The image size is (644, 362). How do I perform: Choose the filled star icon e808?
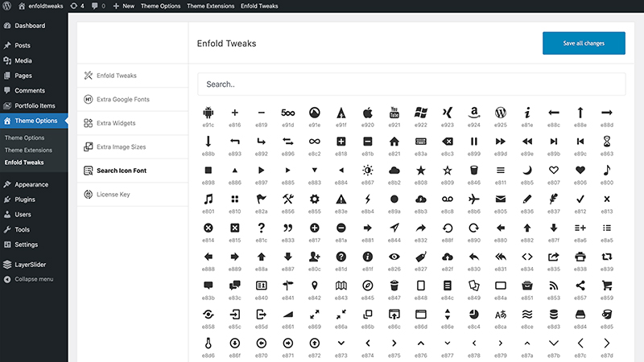coord(420,171)
